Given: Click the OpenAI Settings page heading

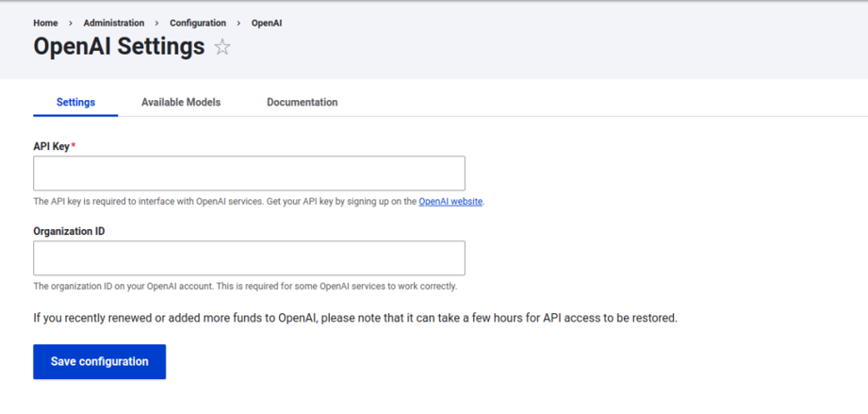Looking at the screenshot, I should click(x=119, y=46).
